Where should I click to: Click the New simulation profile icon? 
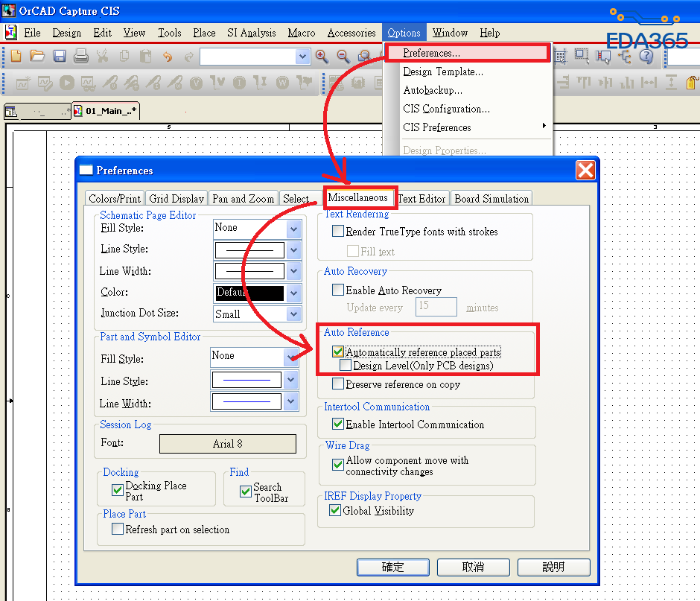(x=23, y=83)
